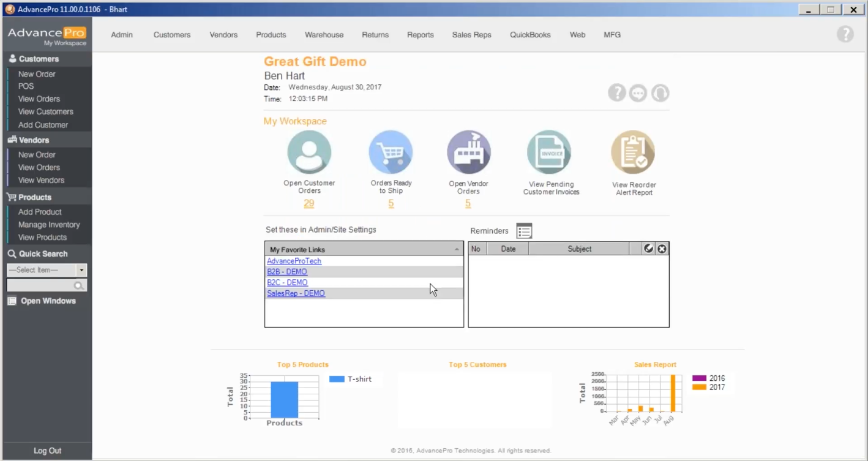The image size is (868, 461).
Task: Click the Open Customer Orders person icon
Action: [x=309, y=152]
